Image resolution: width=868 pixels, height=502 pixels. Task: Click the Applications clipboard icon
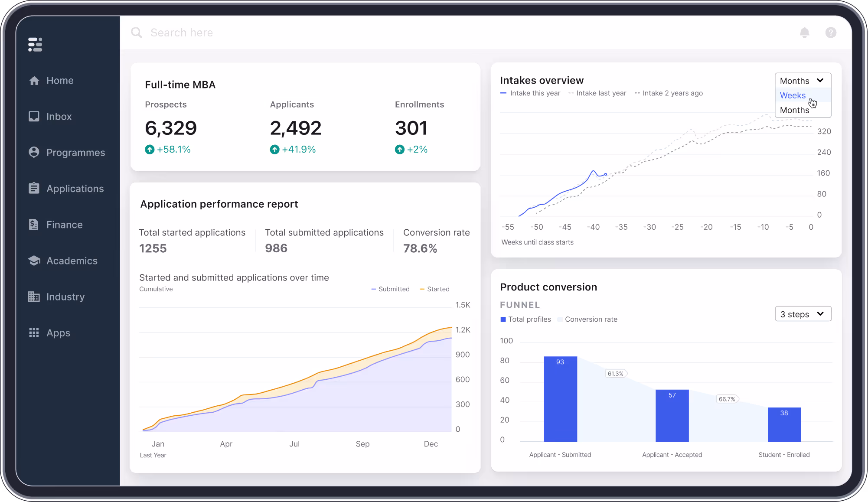[34, 188]
